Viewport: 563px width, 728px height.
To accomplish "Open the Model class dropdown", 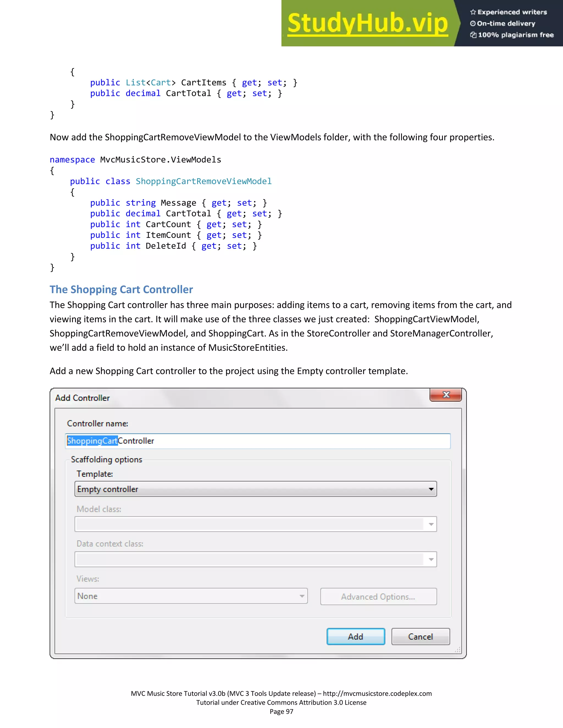I will click(255, 524).
